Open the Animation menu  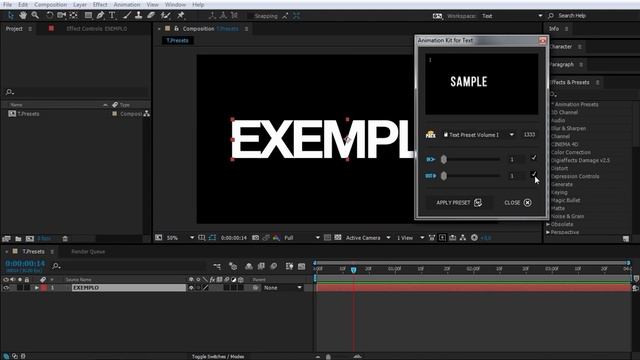(127, 4)
